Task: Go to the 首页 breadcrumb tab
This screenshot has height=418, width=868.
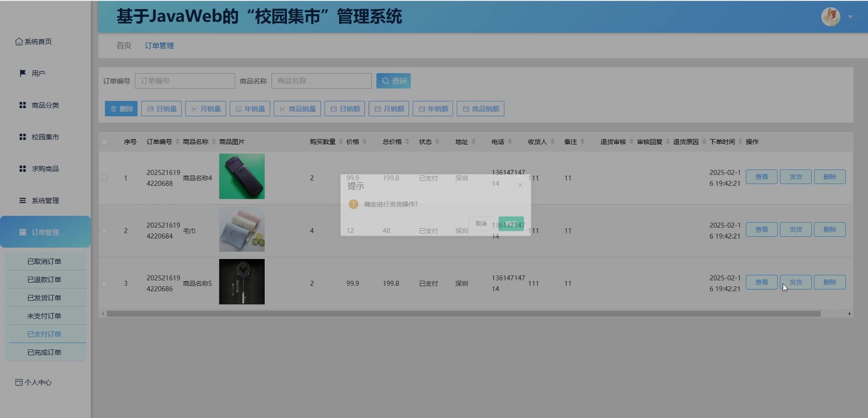Action: 123,45
